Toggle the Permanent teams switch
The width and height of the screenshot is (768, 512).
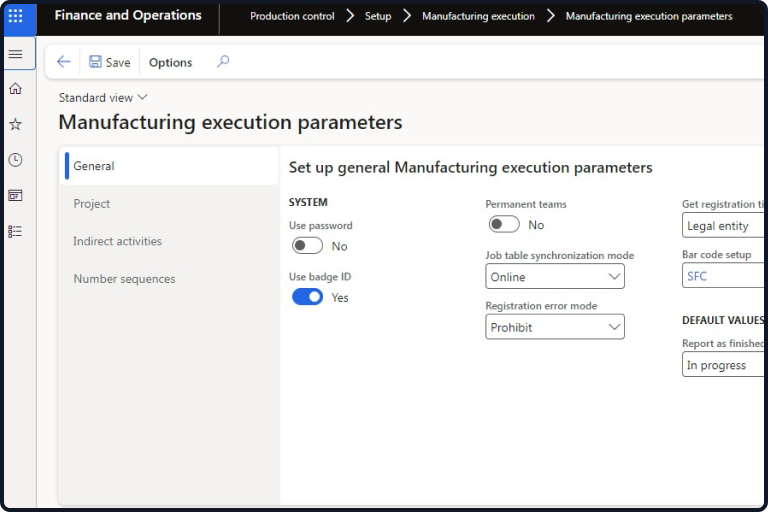pos(504,224)
